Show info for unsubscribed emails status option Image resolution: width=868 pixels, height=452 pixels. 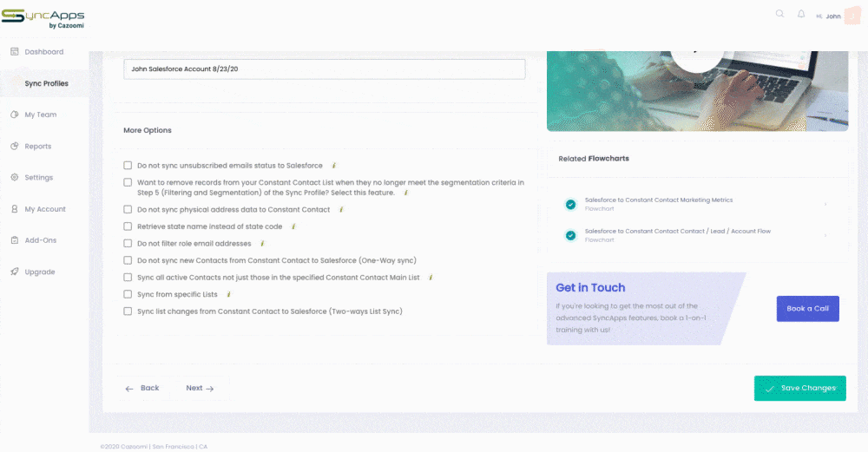[x=334, y=166]
